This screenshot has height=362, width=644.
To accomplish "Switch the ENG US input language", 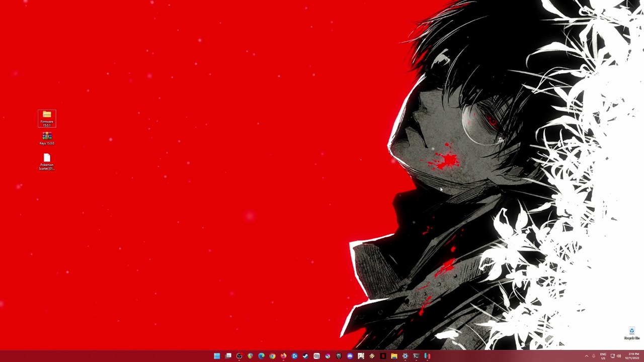I will tap(603, 356).
